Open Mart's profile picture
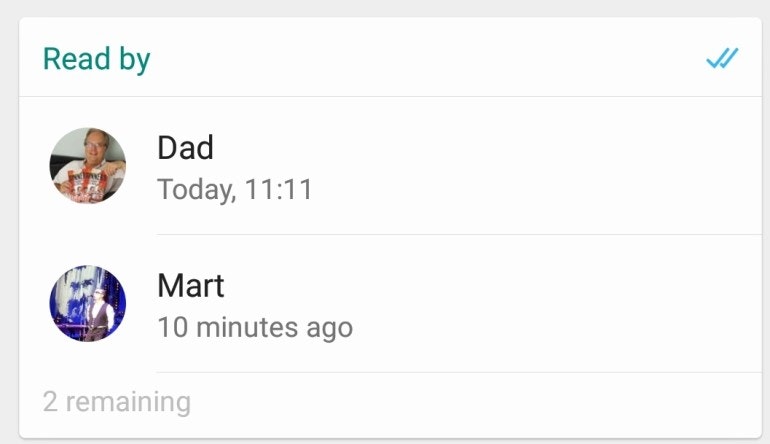This screenshot has height=444, width=770. click(x=88, y=304)
